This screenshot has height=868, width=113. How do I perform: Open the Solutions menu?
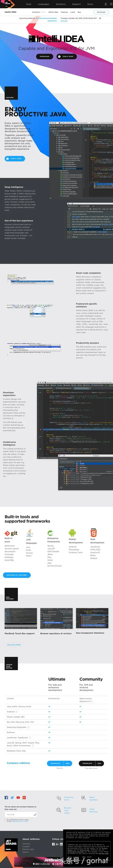(61, 4)
